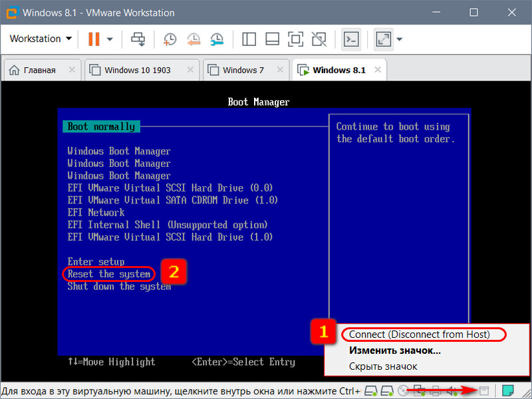This screenshot has width=532, height=399.
Task: Open the message log note icon
Action: [507, 391]
